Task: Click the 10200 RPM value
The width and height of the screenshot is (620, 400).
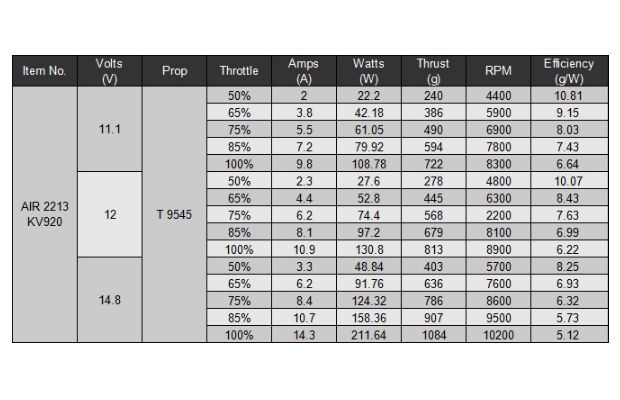Action: coord(498,335)
